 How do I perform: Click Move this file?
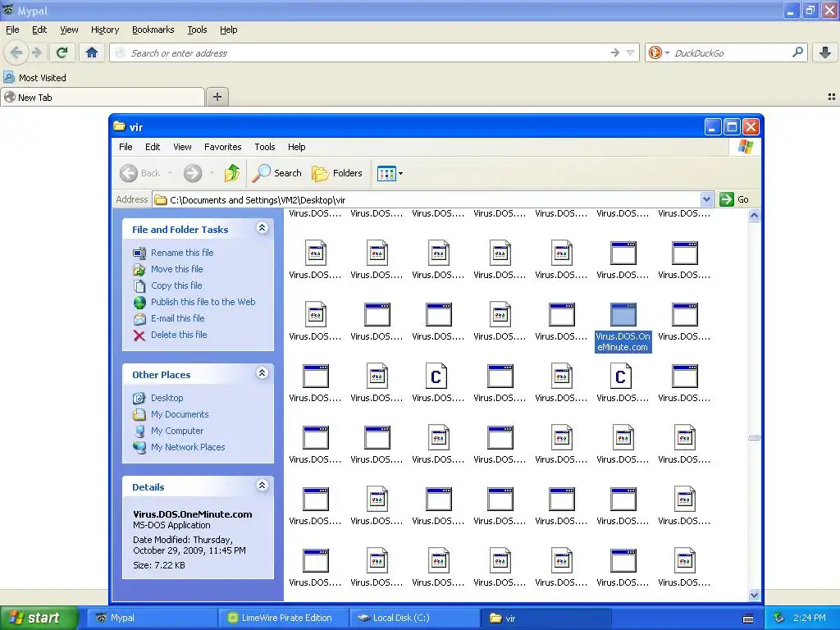pyautogui.click(x=177, y=269)
